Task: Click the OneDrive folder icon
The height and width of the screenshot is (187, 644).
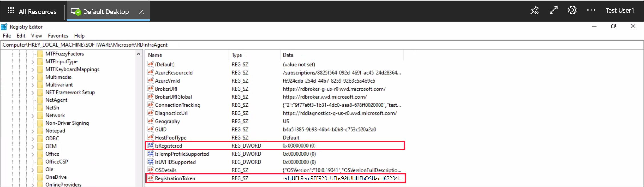Action: pyautogui.click(x=40, y=177)
